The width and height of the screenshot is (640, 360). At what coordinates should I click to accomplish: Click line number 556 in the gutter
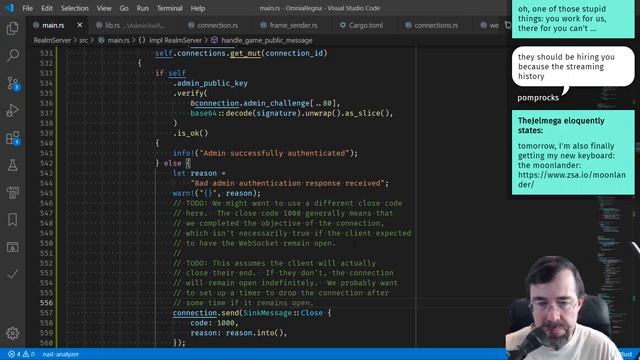pyautogui.click(x=47, y=303)
